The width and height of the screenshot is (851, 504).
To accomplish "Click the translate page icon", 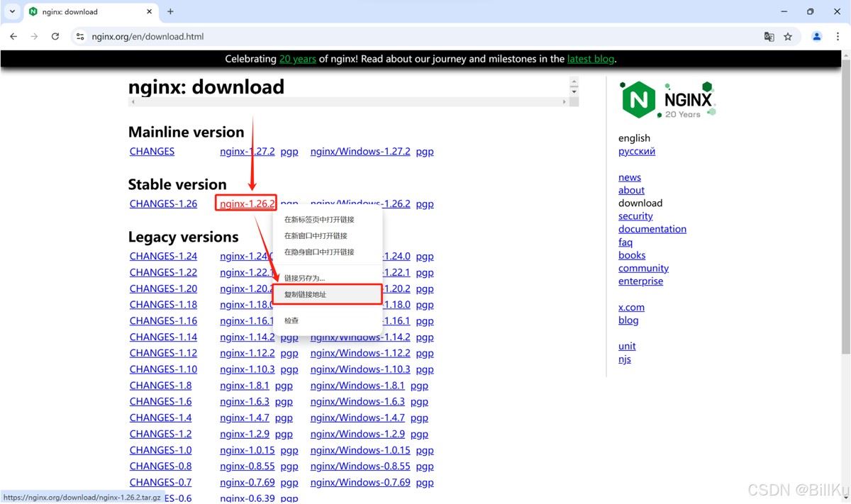I will 769,37.
